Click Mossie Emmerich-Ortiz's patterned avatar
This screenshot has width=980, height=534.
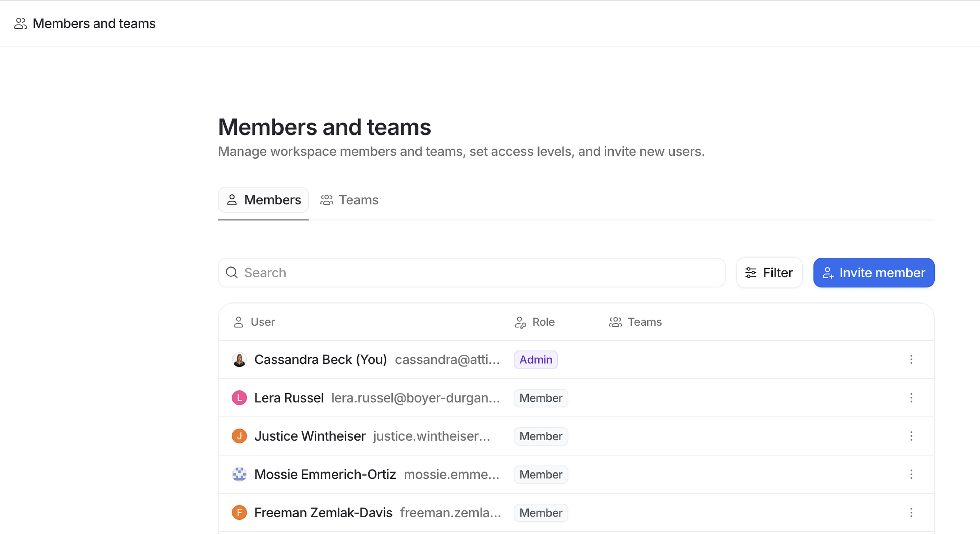(x=239, y=474)
